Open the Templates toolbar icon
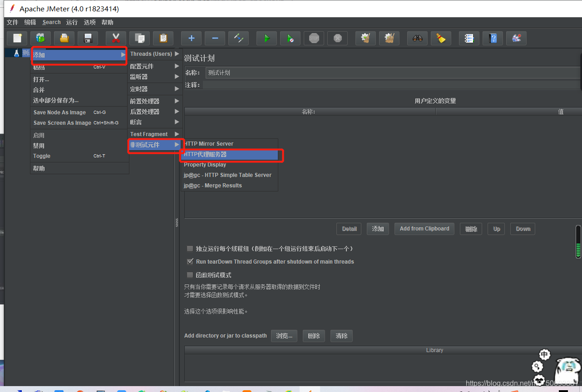This screenshot has height=392, width=582. click(x=41, y=38)
